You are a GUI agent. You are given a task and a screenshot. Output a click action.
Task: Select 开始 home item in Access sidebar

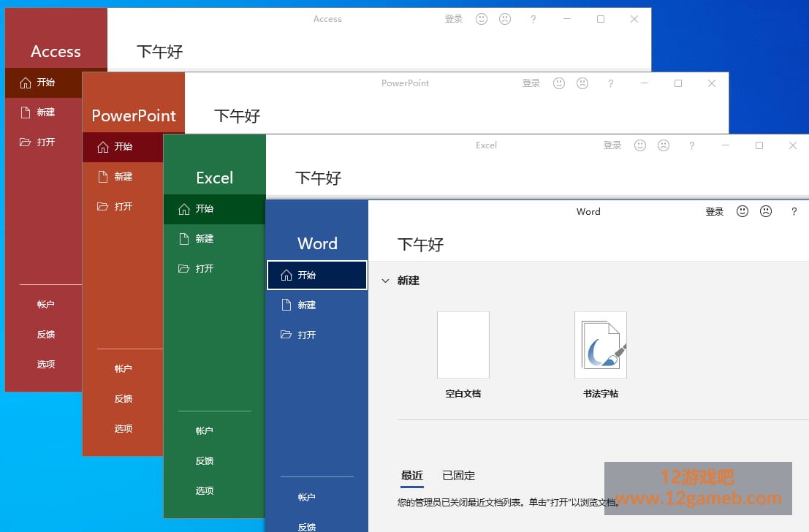tap(44, 83)
